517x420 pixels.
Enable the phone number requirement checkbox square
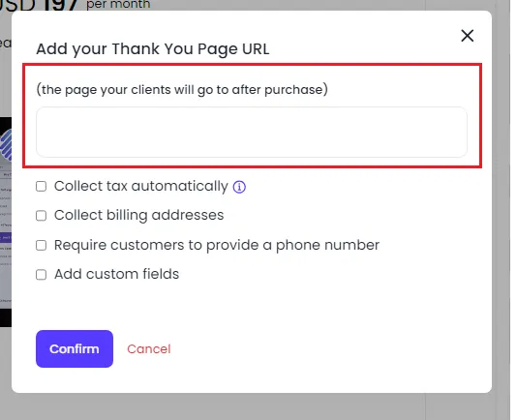pos(41,245)
